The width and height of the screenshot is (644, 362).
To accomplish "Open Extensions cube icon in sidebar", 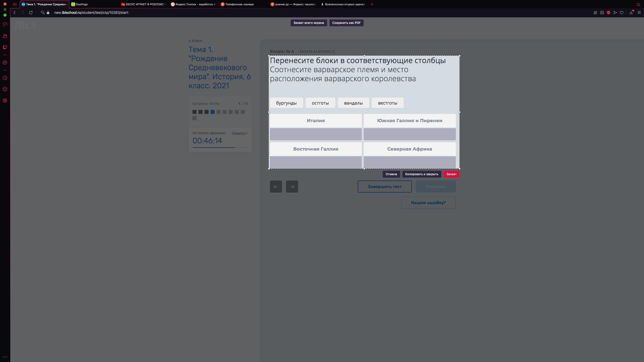I will click(x=5, y=89).
